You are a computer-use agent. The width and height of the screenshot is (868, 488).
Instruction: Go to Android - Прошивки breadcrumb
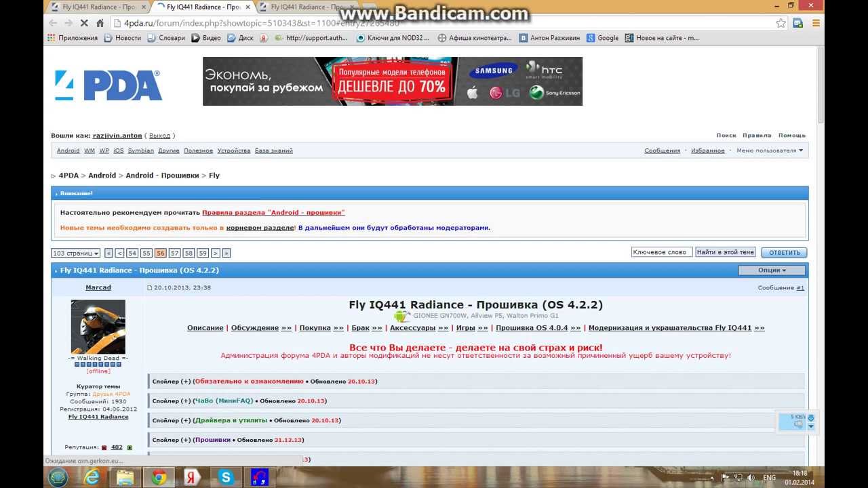[x=162, y=176]
